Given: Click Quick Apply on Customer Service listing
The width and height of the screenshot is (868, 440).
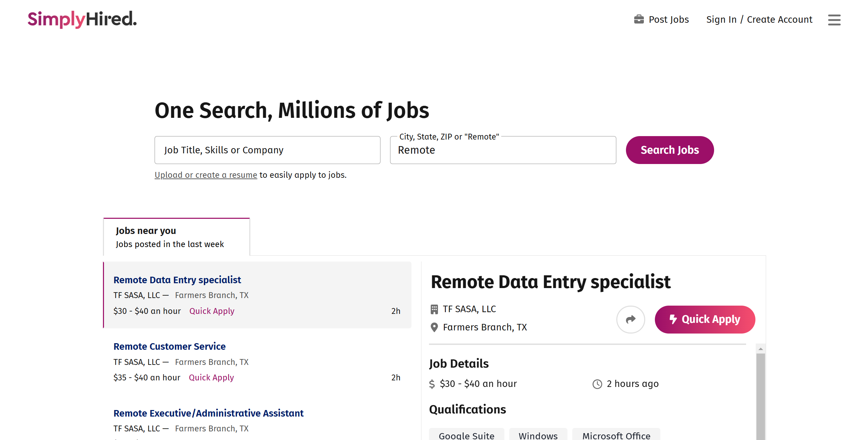Looking at the screenshot, I should 211,378.
